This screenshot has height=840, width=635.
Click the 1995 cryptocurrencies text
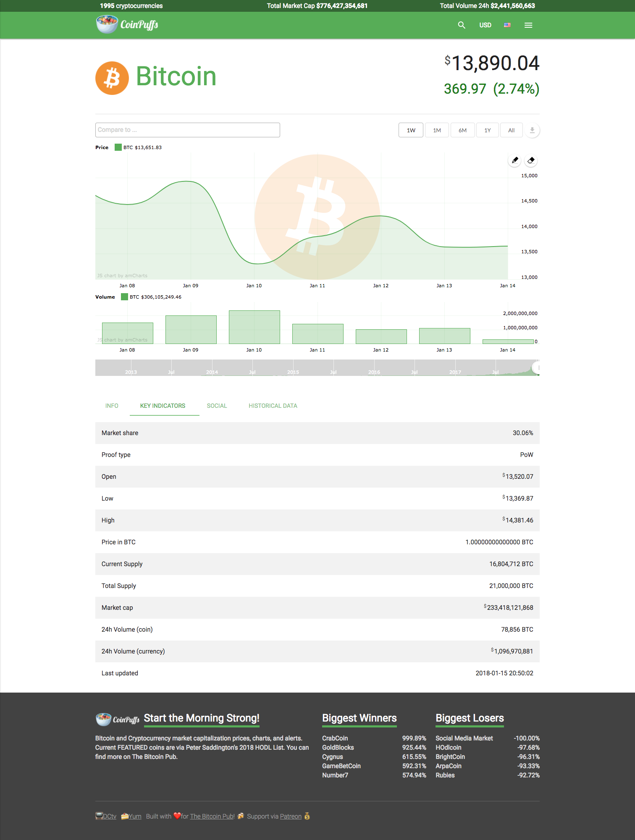coord(131,6)
